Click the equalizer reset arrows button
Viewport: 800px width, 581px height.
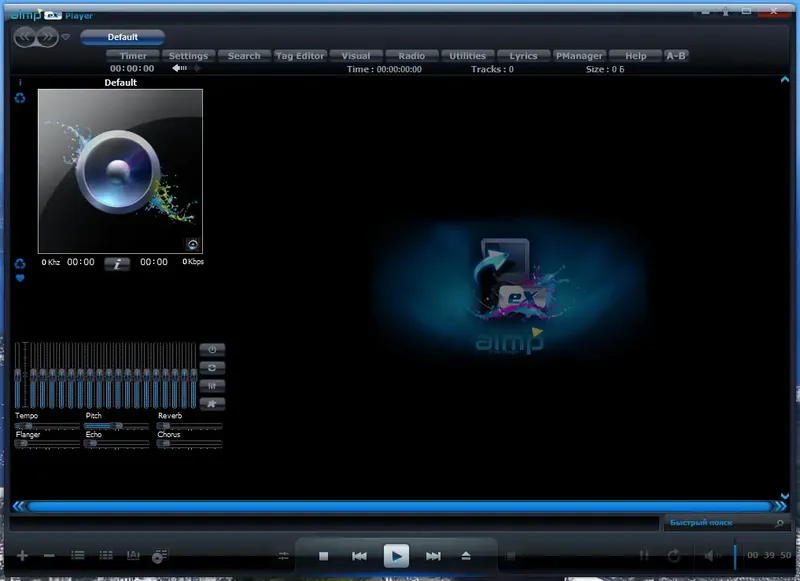click(212, 368)
